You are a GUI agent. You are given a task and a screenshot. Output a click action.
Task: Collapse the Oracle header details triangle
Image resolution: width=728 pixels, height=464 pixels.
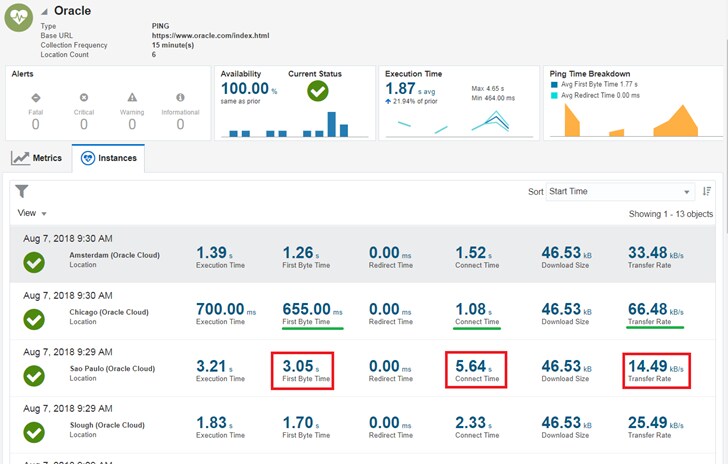coord(45,10)
